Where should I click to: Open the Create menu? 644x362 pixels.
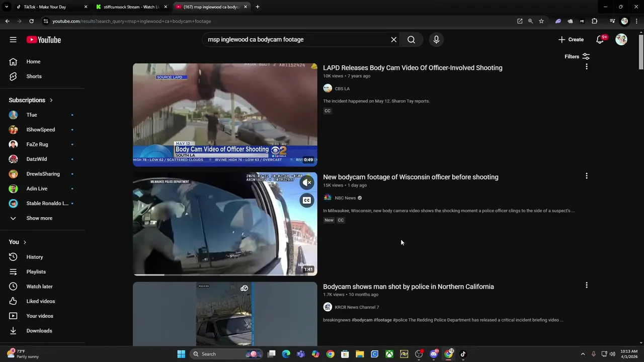click(571, 39)
